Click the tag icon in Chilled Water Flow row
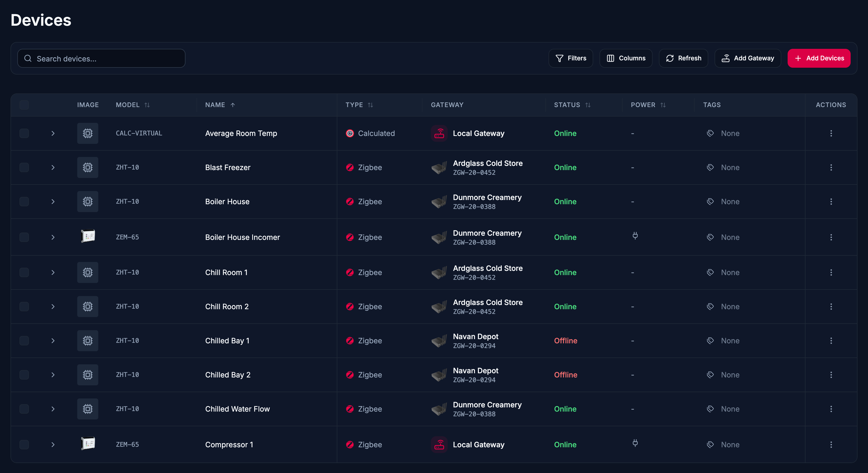The height and width of the screenshot is (473, 868). [710, 409]
